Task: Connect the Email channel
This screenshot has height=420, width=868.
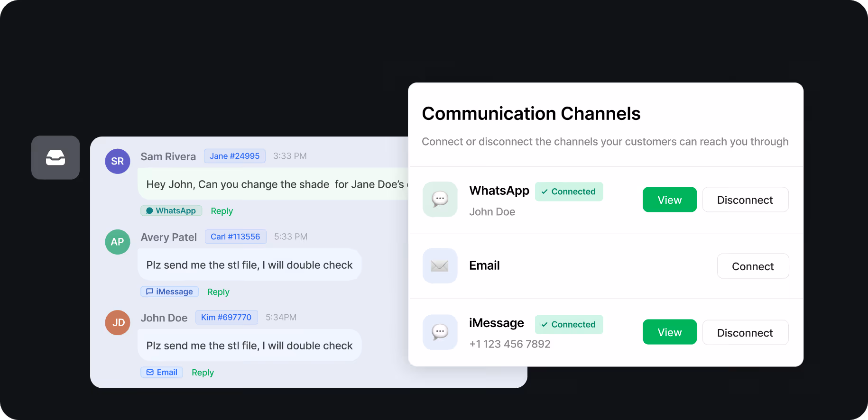Action: click(753, 266)
